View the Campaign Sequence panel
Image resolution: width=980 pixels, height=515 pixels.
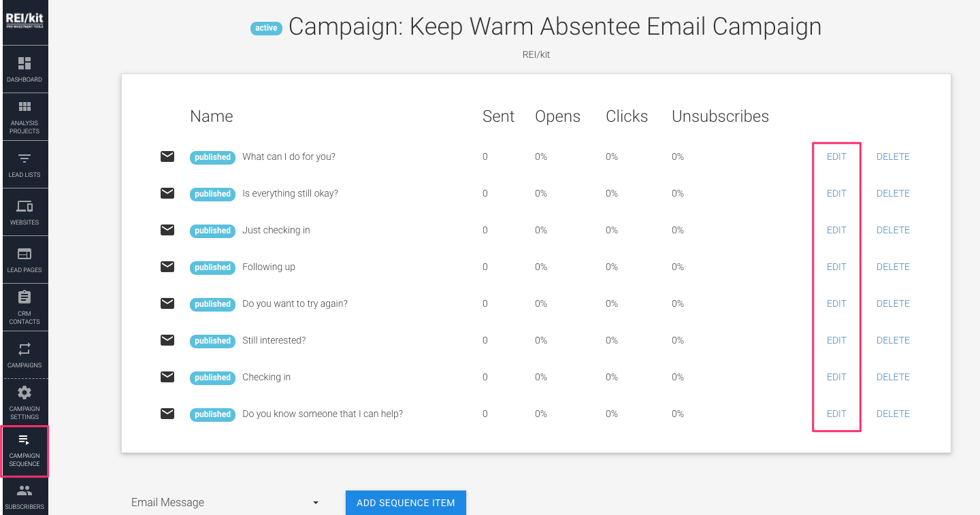point(24,451)
